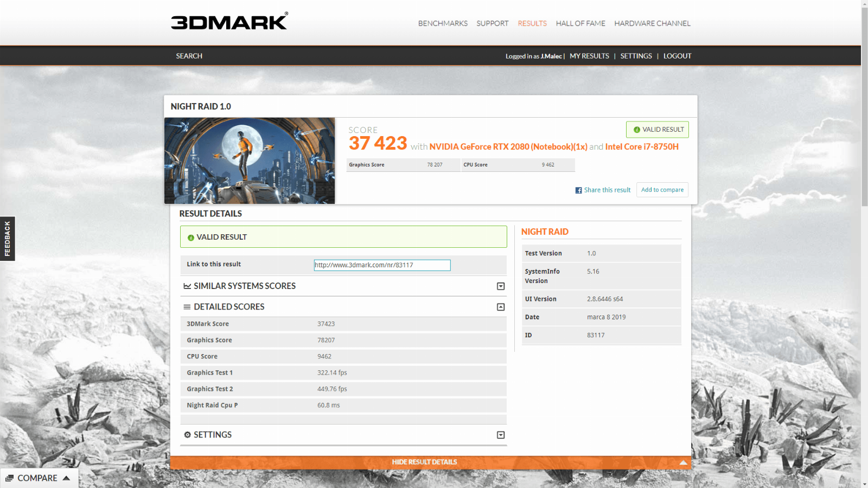Go to the Results menu item

[x=532, y=23]
